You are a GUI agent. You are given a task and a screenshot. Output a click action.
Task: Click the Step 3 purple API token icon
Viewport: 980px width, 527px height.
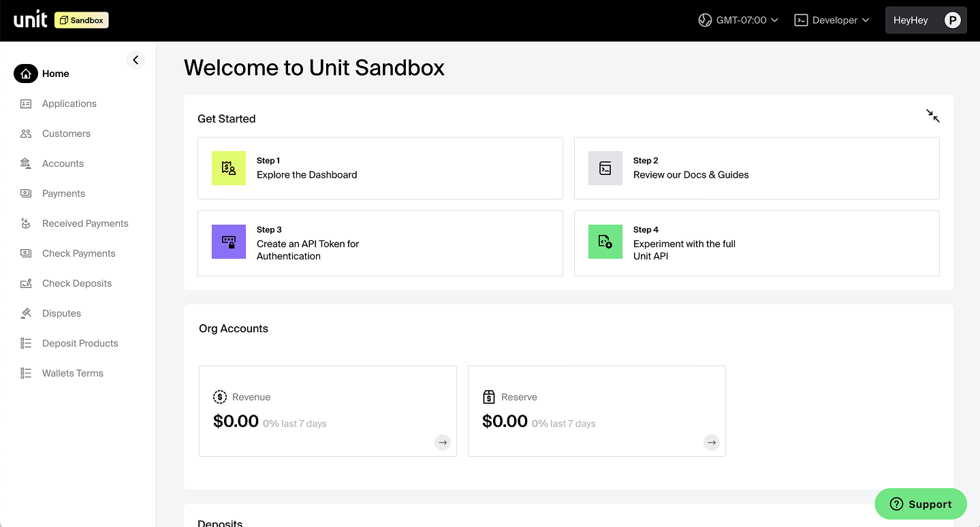tap(229, 242)
